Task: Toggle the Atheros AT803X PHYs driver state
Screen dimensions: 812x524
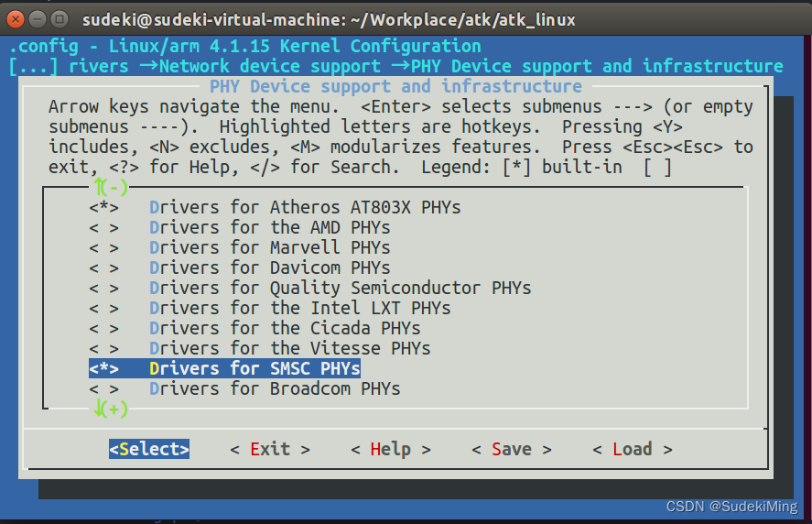Action: (x=104, y=207)
